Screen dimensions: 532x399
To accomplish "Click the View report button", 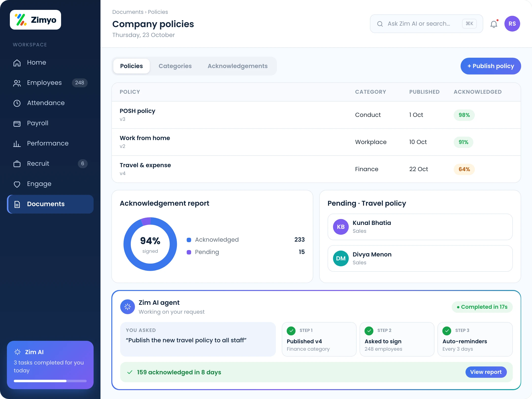I will [486, 372].
